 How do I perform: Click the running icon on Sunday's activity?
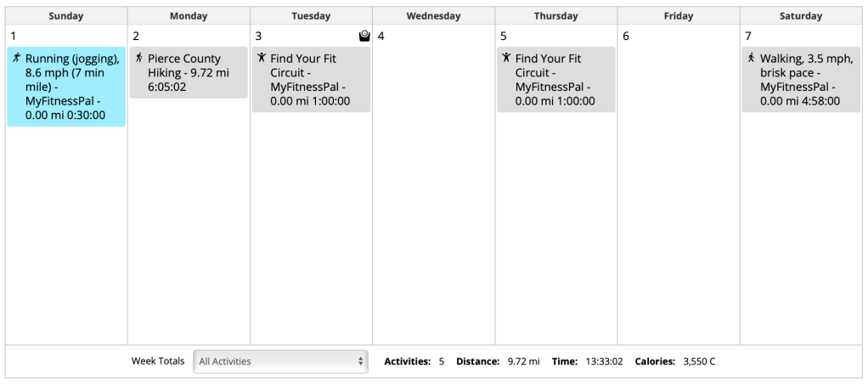tap(17, 58)
